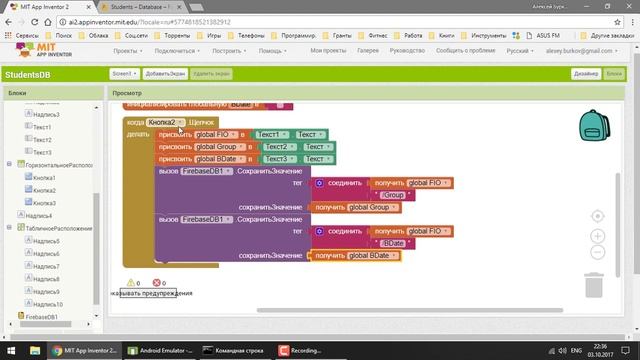Open File Explorer from the taskbar

click(35, 351)
